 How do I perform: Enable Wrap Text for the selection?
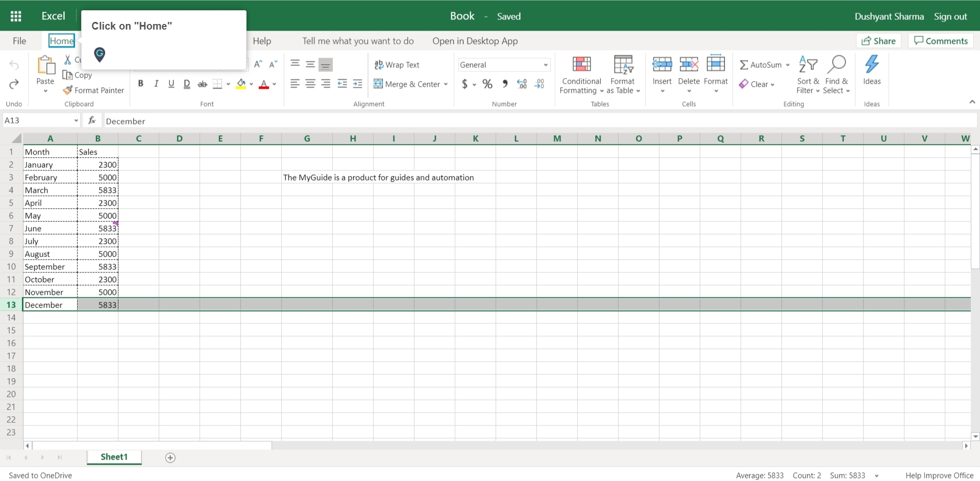[x=398, y=65]
